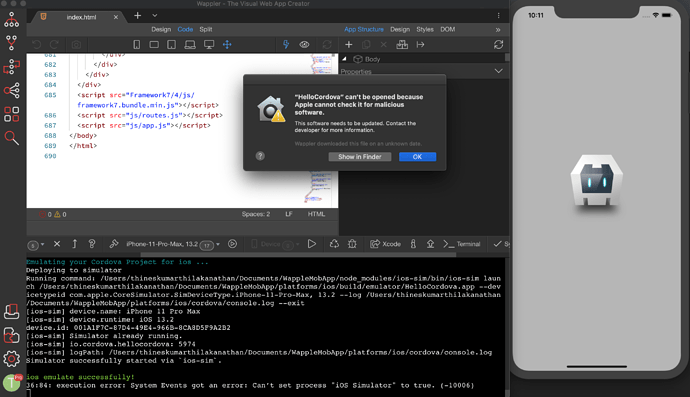Select the desktop monitor viewport icon
Image resolution: width=690 pixels, height=397 pixels.
click(209, 44)
